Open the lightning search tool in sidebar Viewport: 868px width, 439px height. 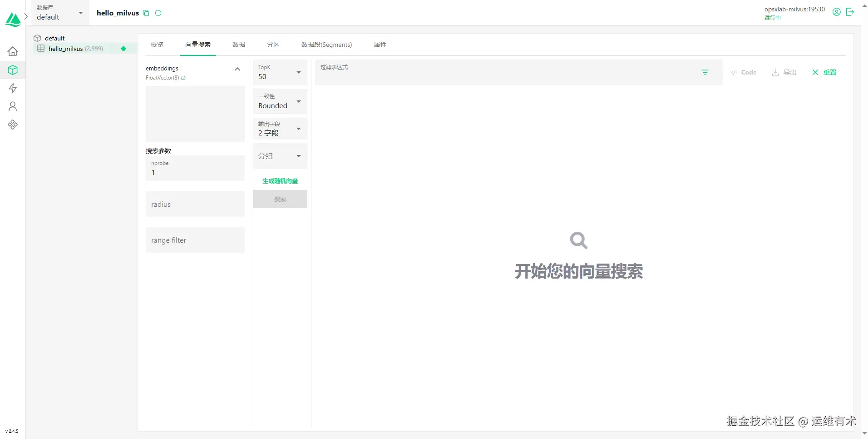pos(12,88)
